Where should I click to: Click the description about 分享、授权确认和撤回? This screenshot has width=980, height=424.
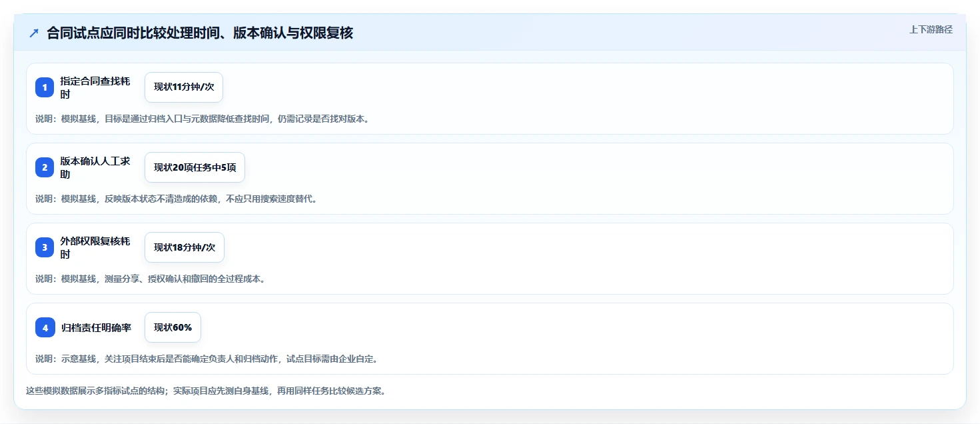(150, 279)
